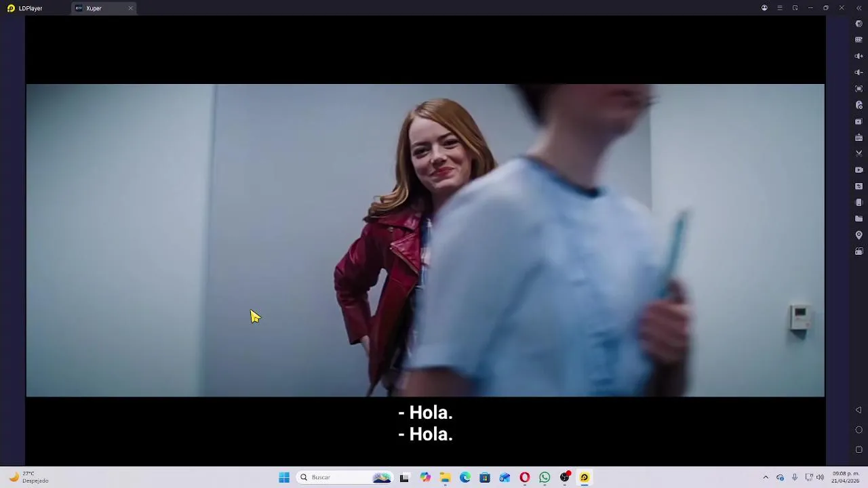Collapse the right sidebar with double chevron
The width and height of the screenshot is (868, 488).
pyautogui.click(x=859, y=8)
